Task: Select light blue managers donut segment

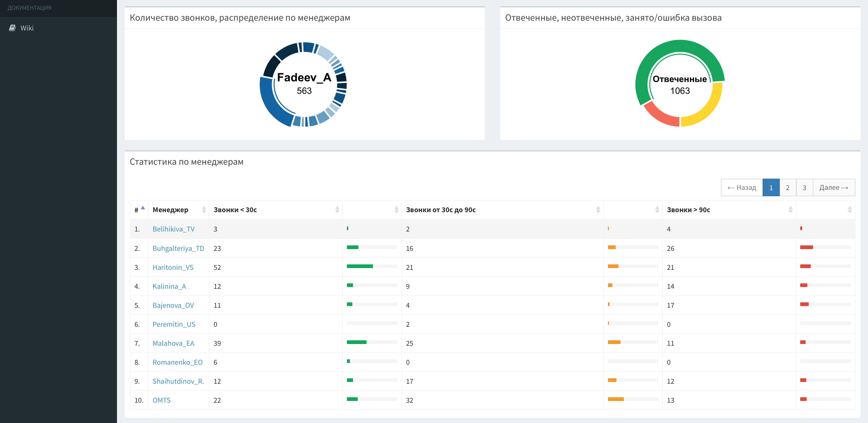Action: 326,53
